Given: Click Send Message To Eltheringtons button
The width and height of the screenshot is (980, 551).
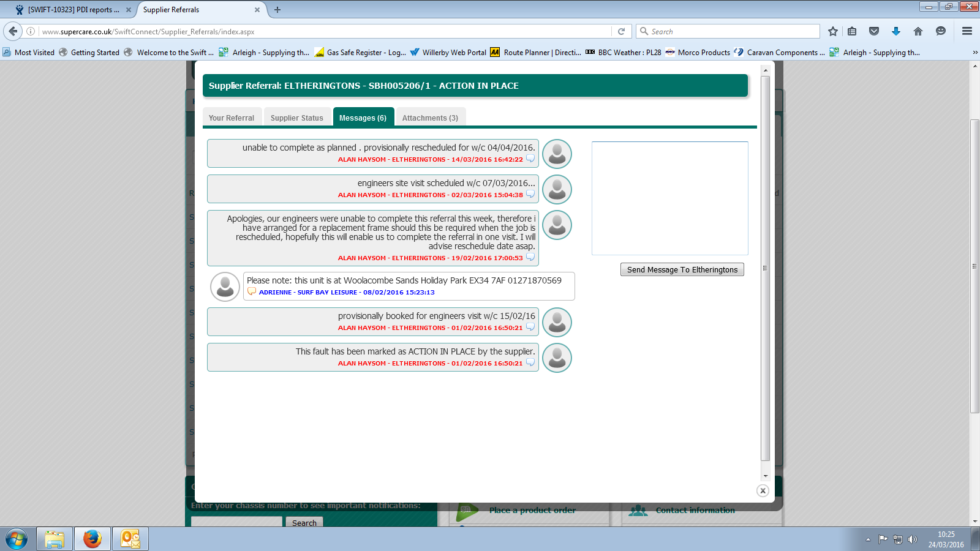Looking at the screenshot, I should 682,269.
